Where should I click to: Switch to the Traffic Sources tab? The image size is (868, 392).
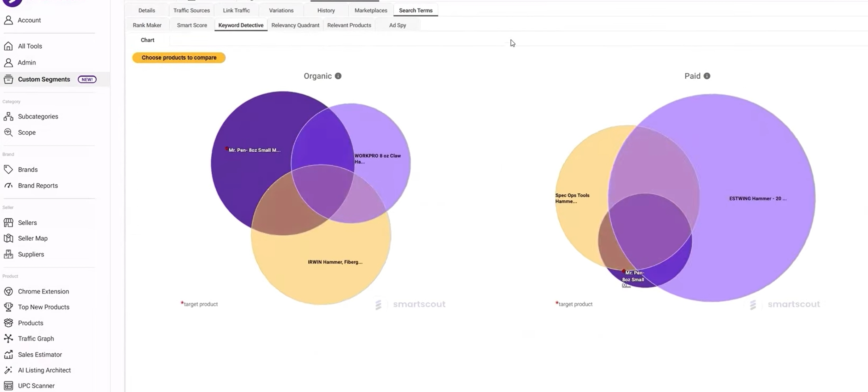click(x=192, y=10)
